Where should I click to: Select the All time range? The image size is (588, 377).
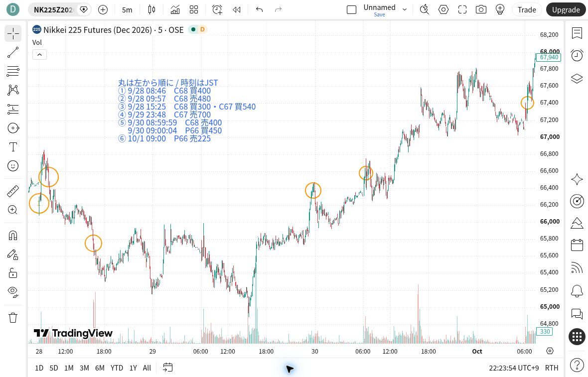click(x=147, y=368)
